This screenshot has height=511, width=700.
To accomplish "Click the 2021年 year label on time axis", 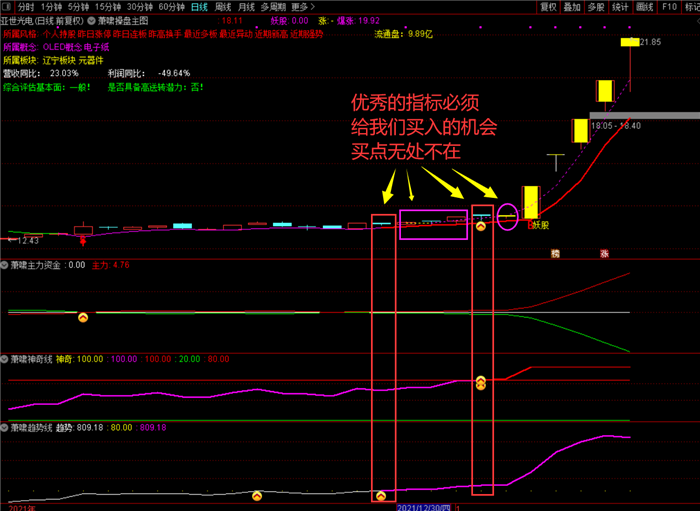I will coord(22,508).
